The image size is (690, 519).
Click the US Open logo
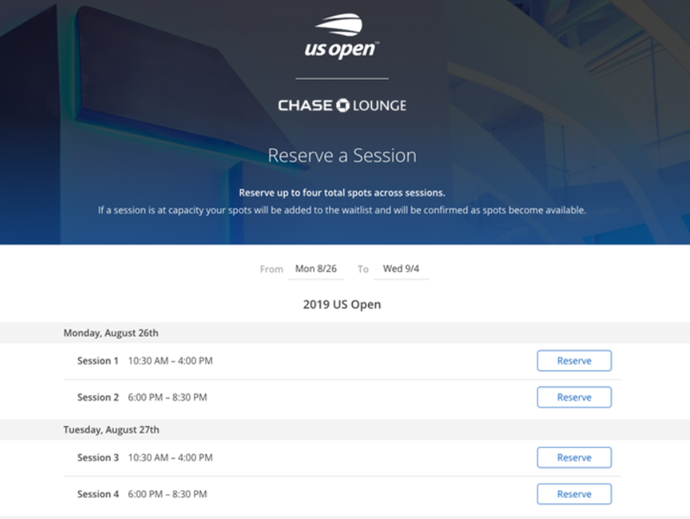pos(342,37)
